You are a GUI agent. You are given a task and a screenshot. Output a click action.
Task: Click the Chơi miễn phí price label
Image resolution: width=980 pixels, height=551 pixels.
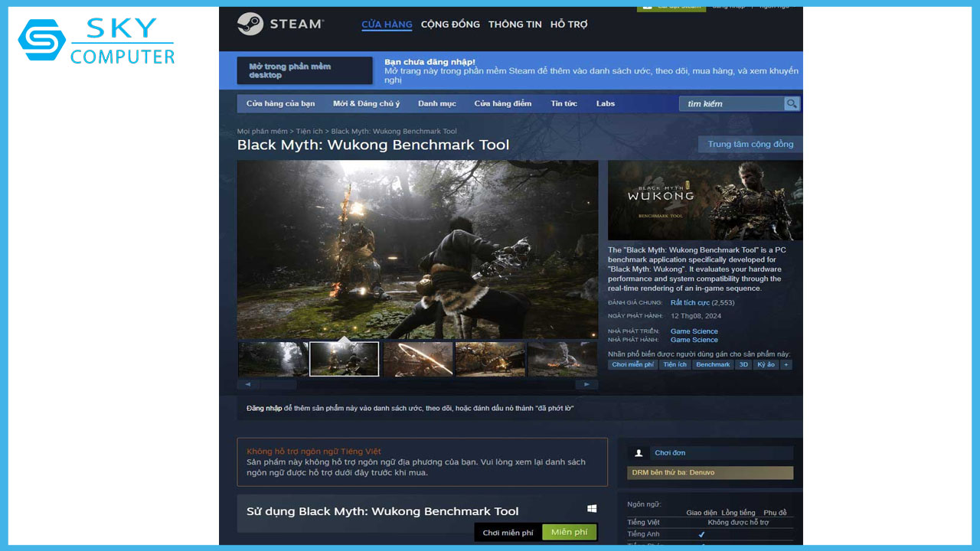click(508, 533)
